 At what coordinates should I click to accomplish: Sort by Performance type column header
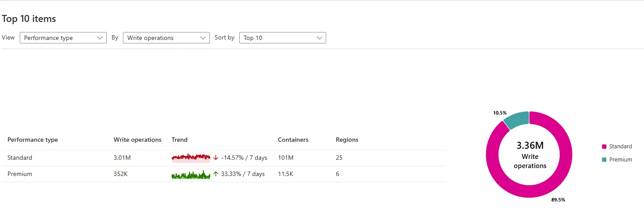pos(33,140)
